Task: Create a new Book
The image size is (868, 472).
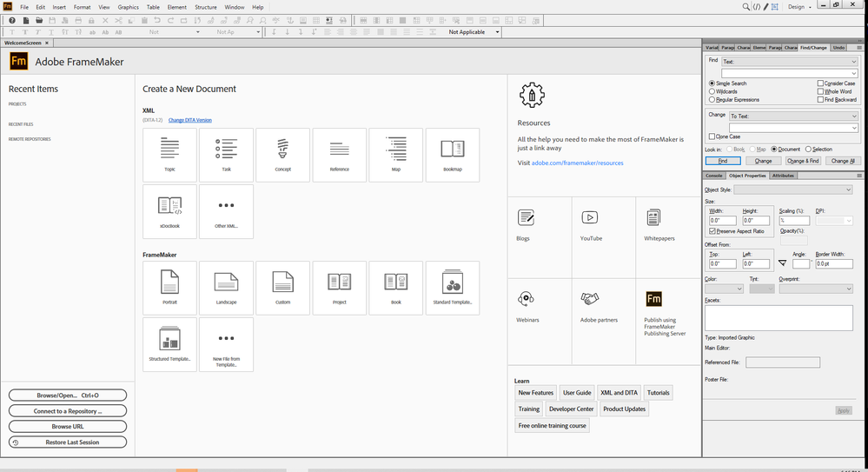Action: tap(396, 288)
